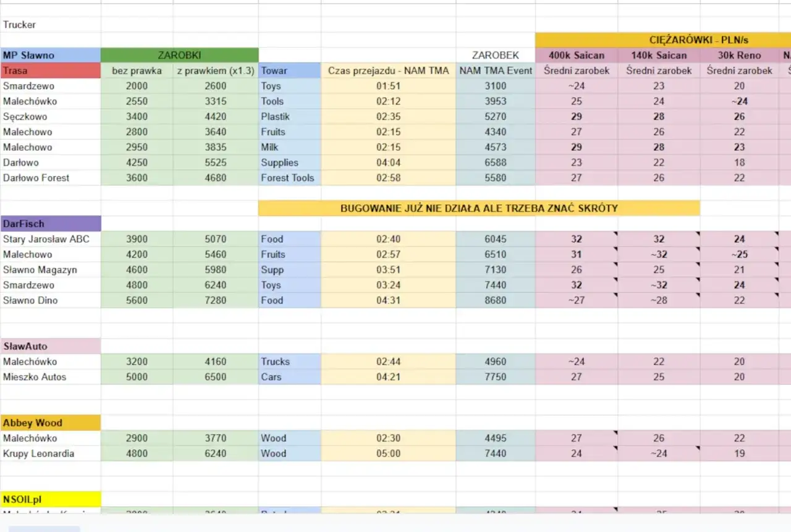Select the Stary Jarosław ABC route cell
The width and height of the screenshot is (791, 532).
(51, 239)
